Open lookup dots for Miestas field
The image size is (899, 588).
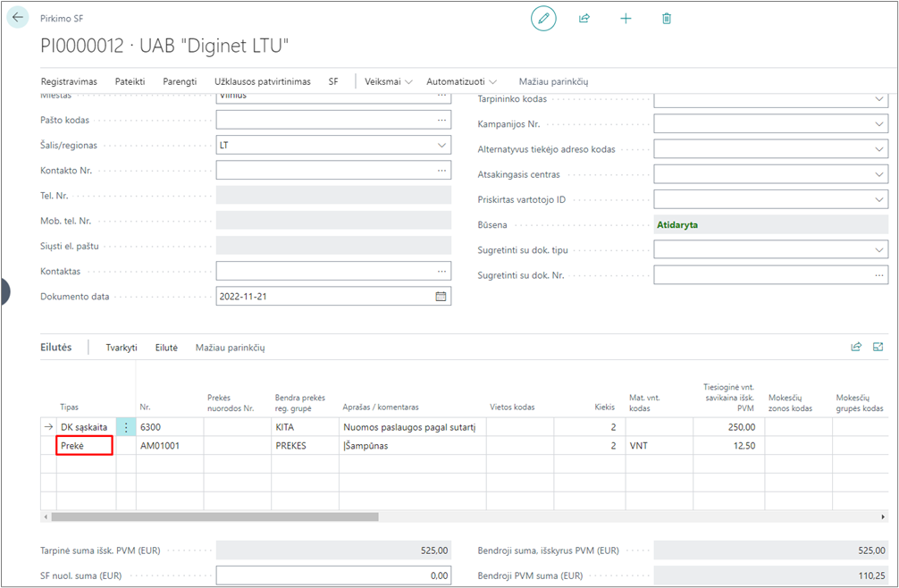tap(441, 96)
